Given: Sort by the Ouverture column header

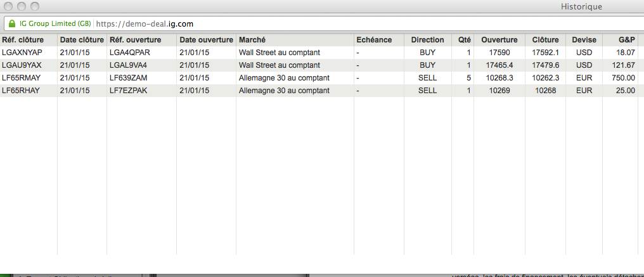Looking at the screenshot, I should 499,40.
